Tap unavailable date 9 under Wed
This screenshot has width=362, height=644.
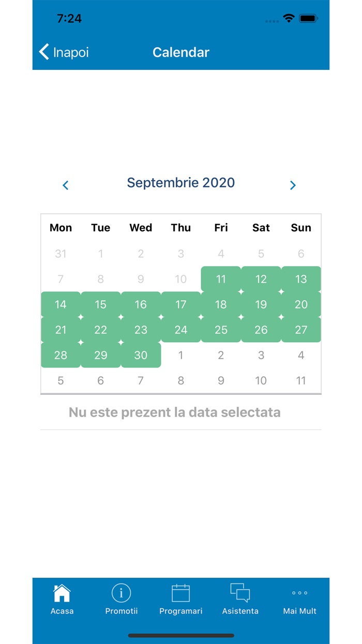tap(141, 279)
